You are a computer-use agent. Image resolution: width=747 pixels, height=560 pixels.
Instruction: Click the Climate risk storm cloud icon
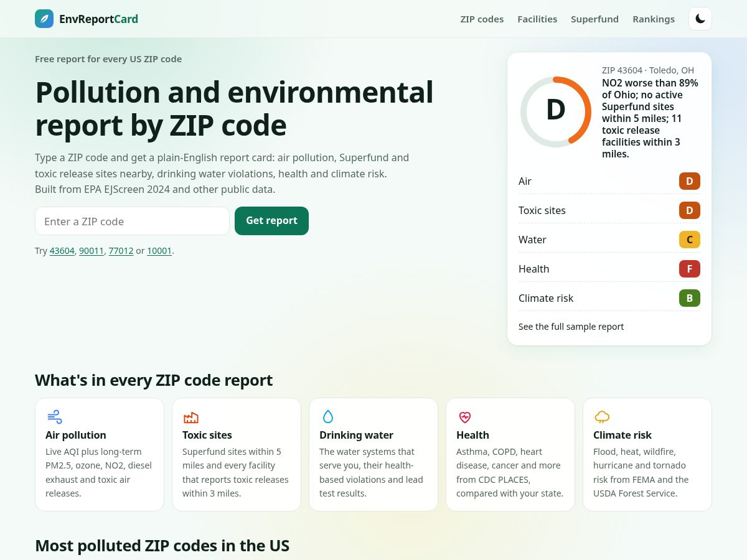[602, 417]
